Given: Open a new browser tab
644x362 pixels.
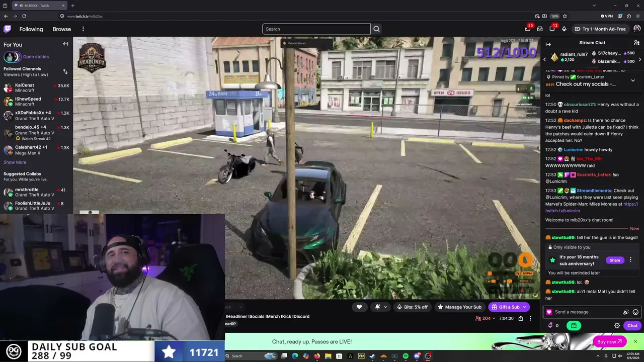Looking at the screenshot, I should point(73,6).
